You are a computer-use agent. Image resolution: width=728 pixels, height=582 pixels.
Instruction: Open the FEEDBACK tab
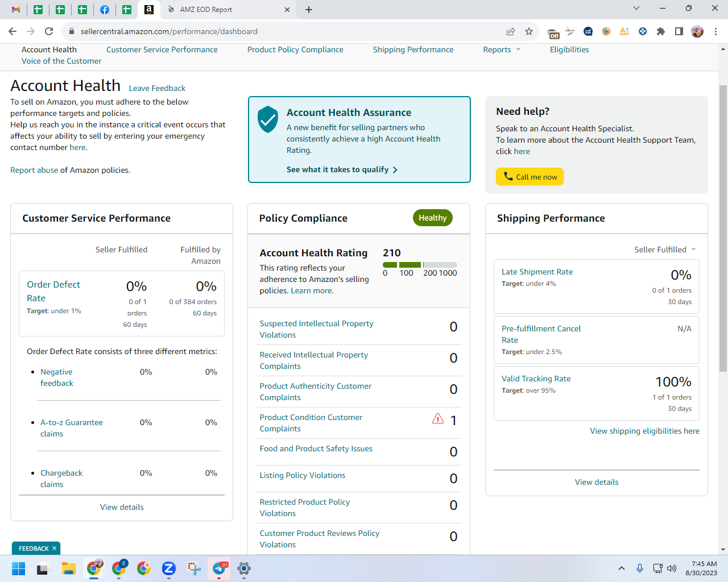click(34, 548)
